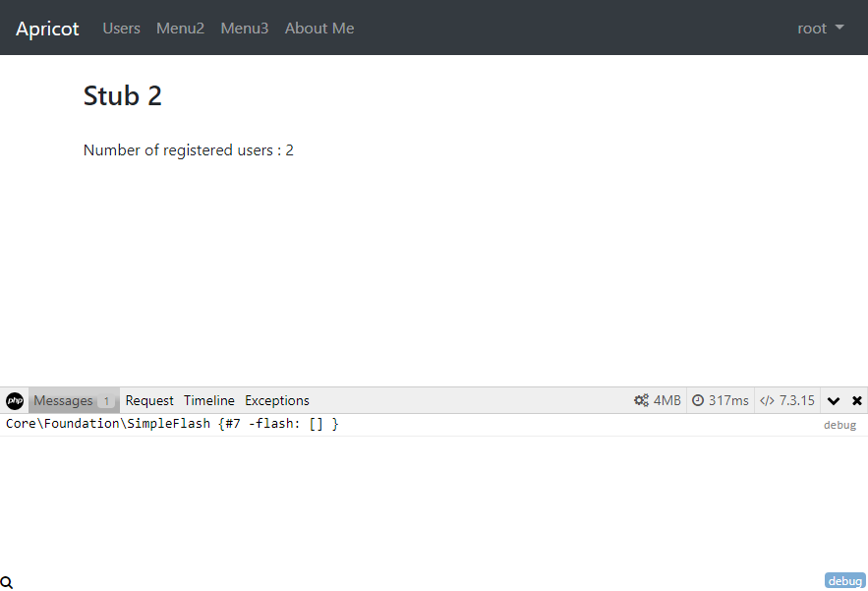Click the 317ms request duration clock icon

pos(698,400)
